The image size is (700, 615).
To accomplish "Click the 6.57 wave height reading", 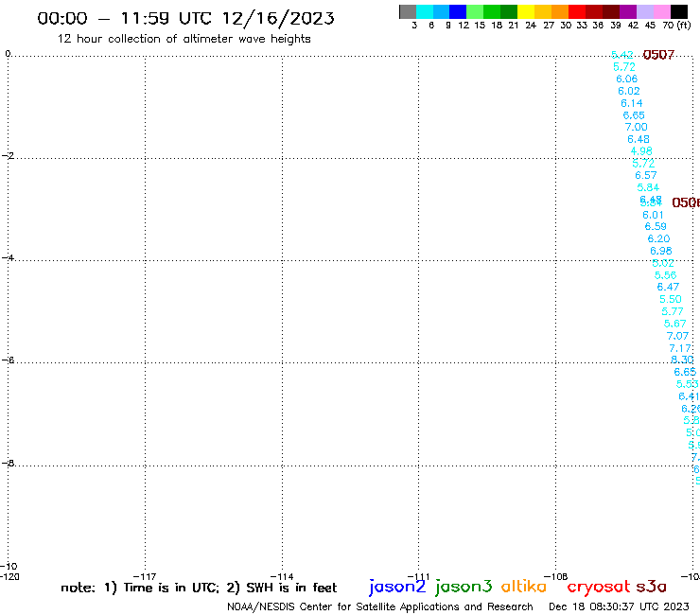I will coord(646,176).
